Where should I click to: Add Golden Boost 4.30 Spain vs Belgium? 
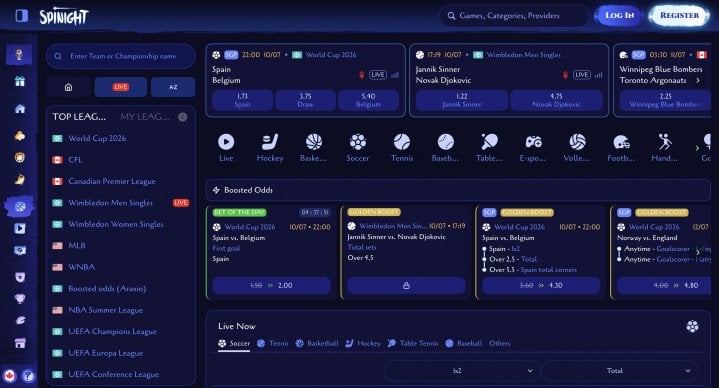pyautogui.click(x=541, y=285)
